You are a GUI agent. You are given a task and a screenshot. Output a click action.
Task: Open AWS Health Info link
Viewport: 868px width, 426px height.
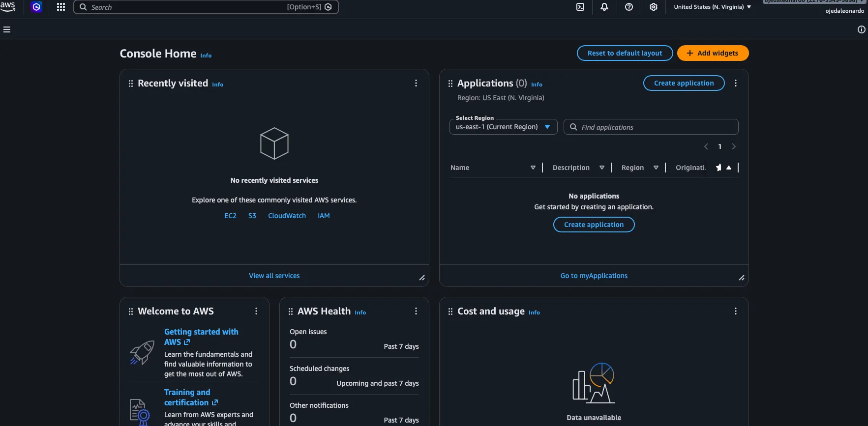pos(360,312)
